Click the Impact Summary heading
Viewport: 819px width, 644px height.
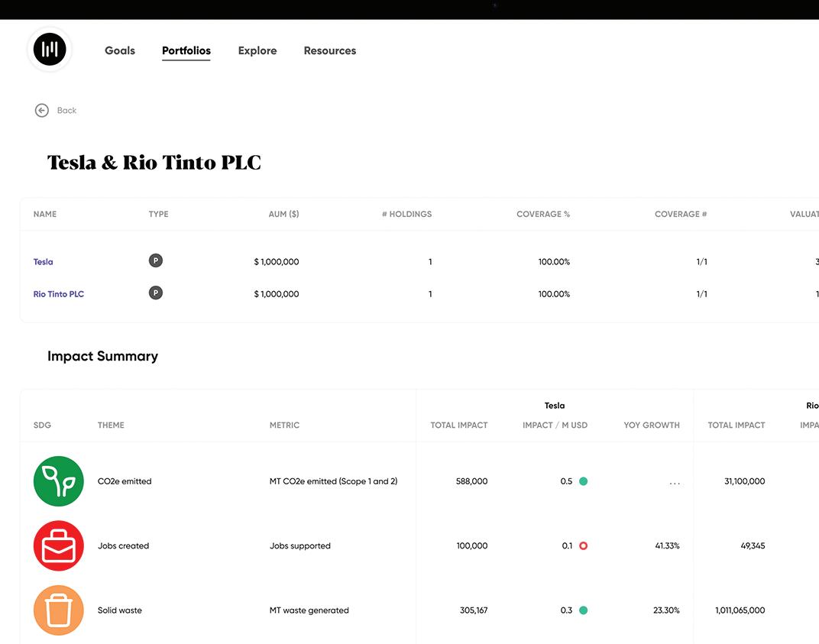click(x=103, y=356)
